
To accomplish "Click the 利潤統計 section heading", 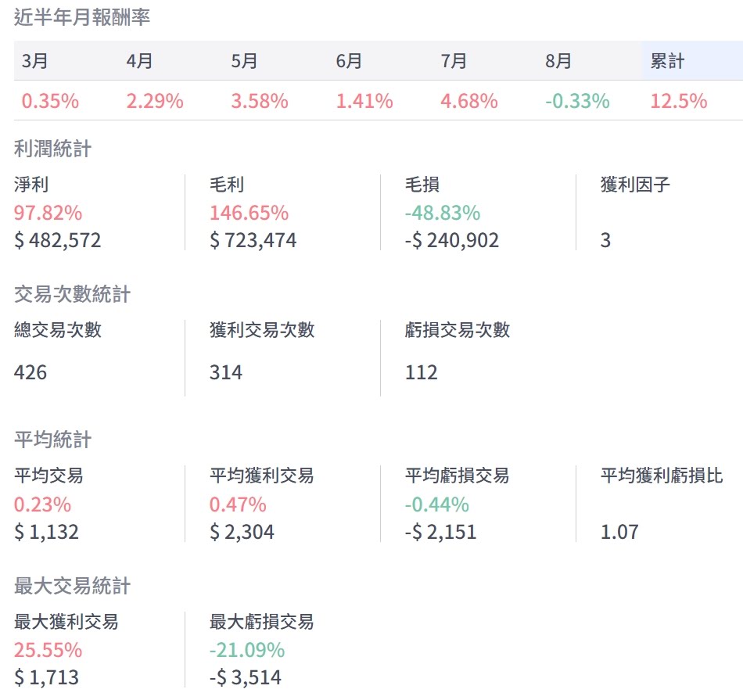I will (52, 149).
